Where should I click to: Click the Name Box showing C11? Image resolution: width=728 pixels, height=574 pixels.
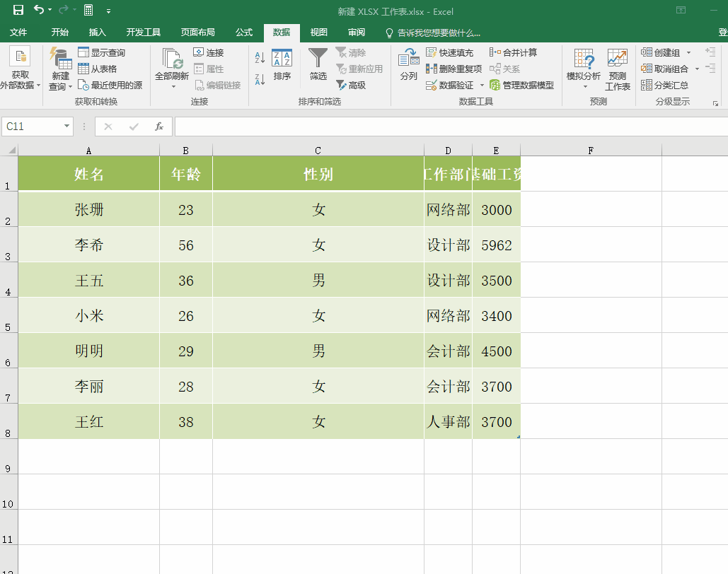pyautogui.click(x=32, y=127)
